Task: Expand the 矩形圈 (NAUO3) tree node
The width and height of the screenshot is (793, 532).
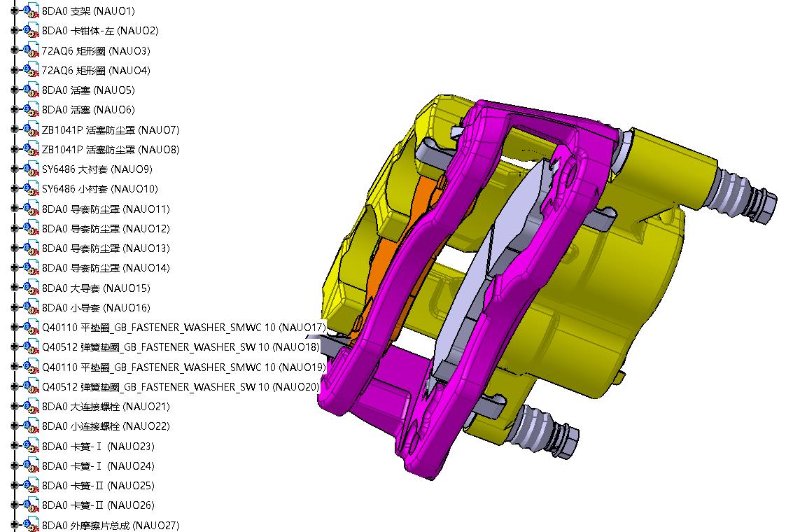Action: tap(14, 50)
